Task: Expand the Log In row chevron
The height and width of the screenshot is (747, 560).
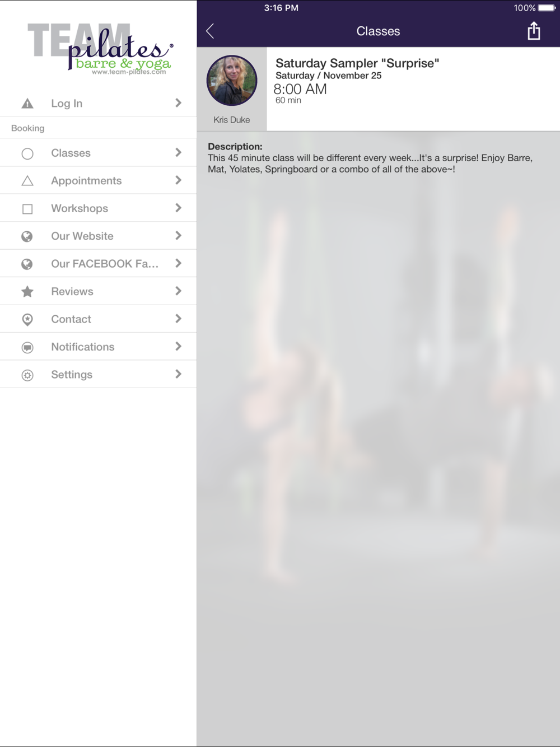Action: pos(178,103)
